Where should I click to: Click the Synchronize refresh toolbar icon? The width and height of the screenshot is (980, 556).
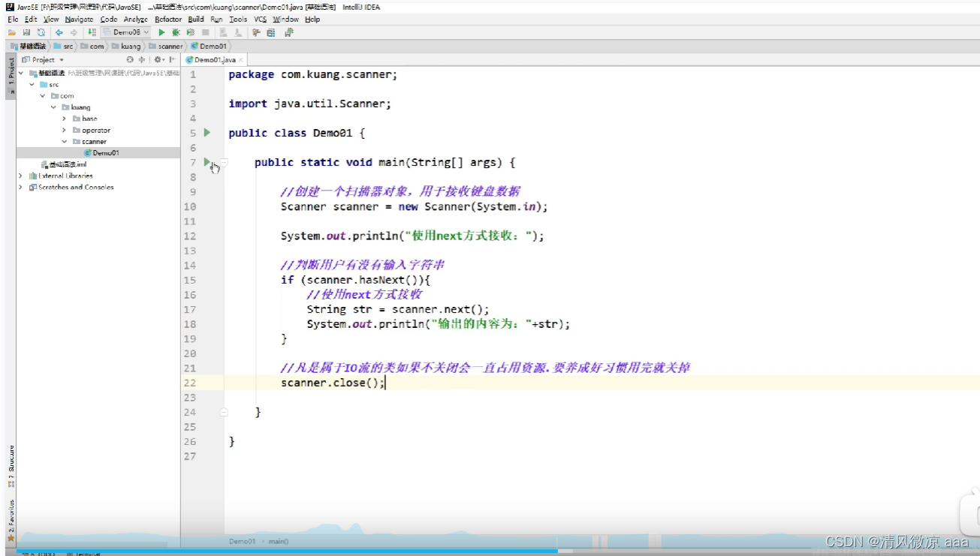(41, 32)
